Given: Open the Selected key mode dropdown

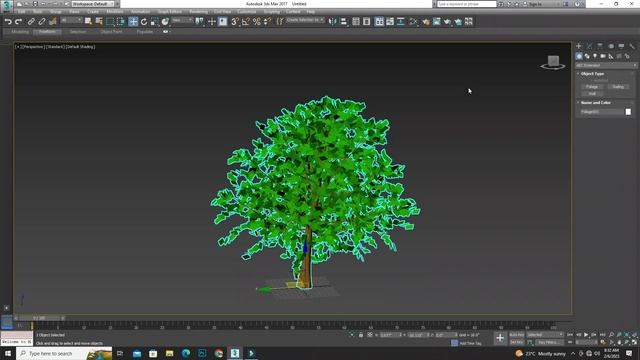Looking at the screenshot, I should 545,335.
